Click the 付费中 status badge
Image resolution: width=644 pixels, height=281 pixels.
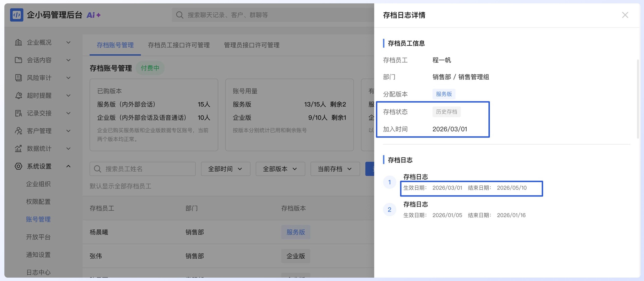click(x=150, y=68)
